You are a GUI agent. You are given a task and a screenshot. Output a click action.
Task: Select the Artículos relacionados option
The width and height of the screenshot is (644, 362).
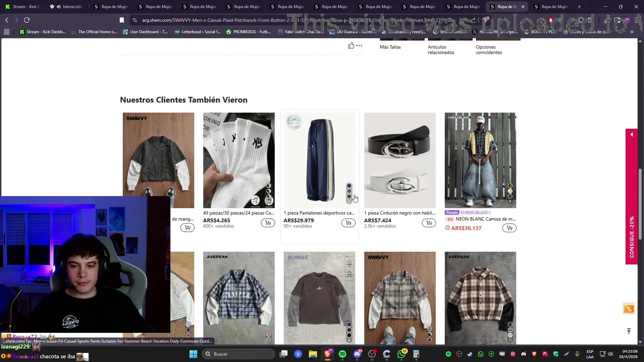point(441,50)
